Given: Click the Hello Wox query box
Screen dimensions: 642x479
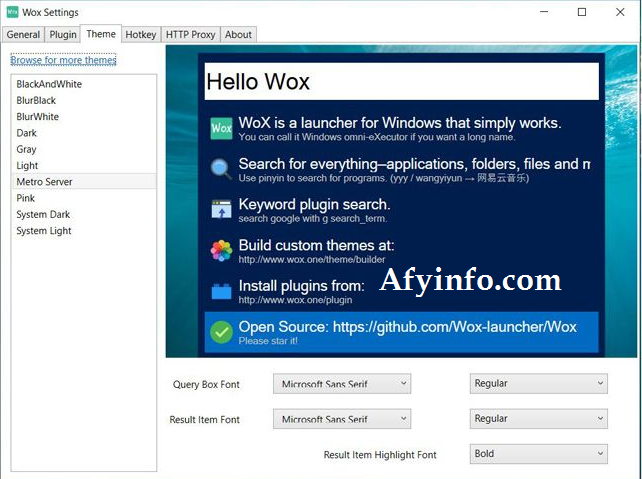Looking at the screenshot, I should (401, 81).
